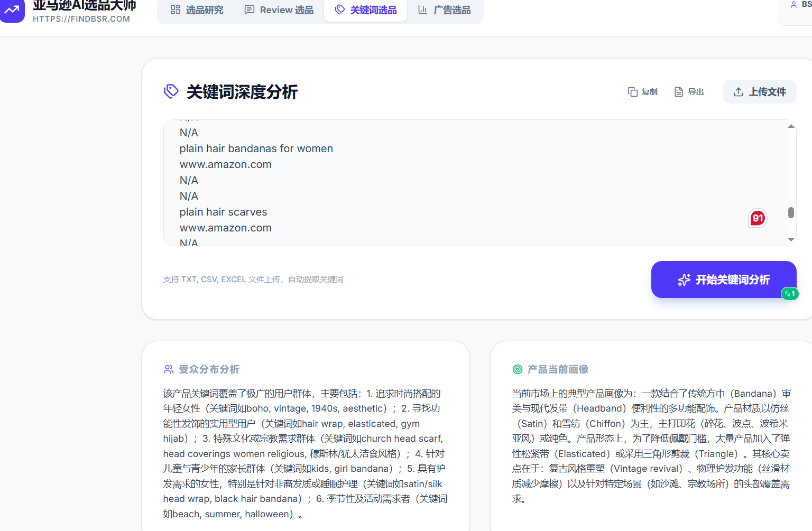Click the keyword box scrollbar thumb
Image resolution: width=812 pixels, height=531 pixels.
coord(791,212)
